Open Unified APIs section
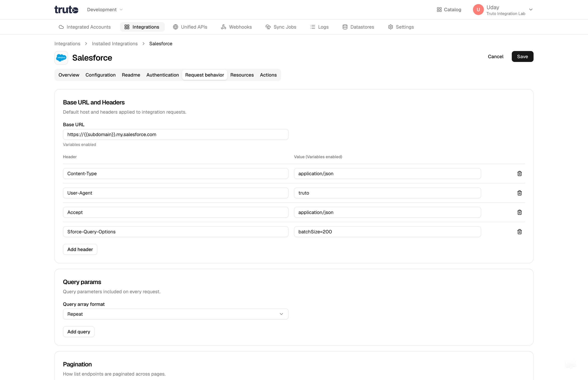 click(190, 27)
